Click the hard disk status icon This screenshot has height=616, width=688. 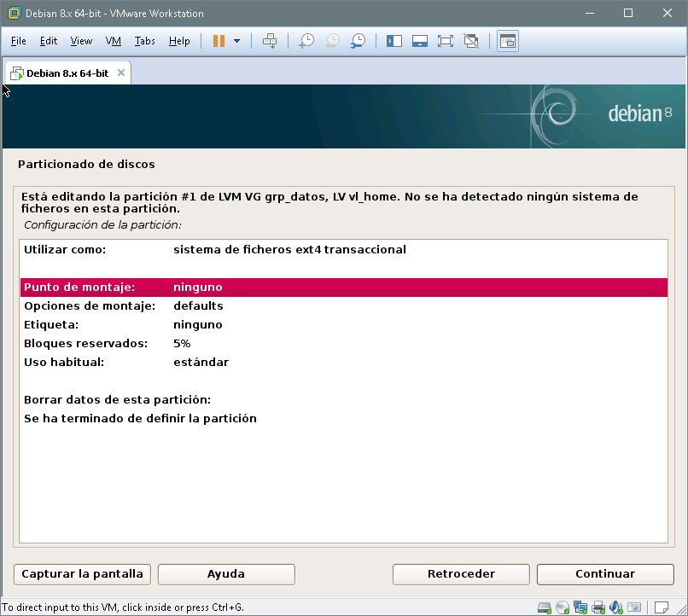click(x=545, y=607)
